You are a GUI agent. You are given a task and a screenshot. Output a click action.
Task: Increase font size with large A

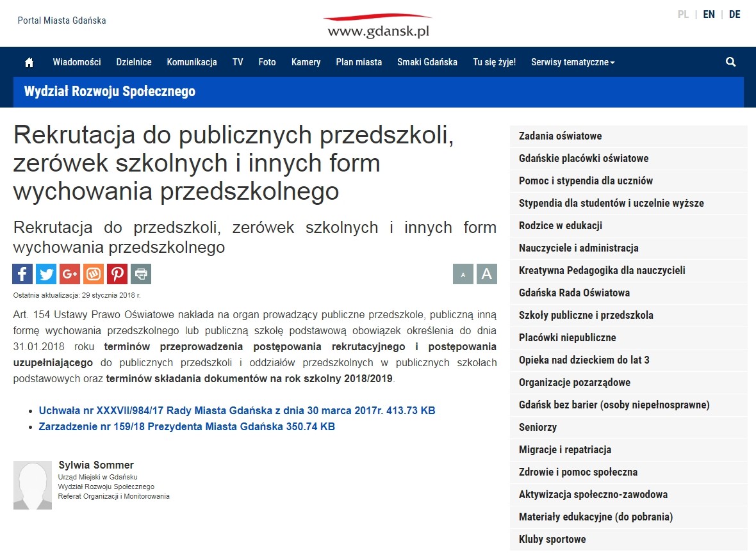coord(487,274)
